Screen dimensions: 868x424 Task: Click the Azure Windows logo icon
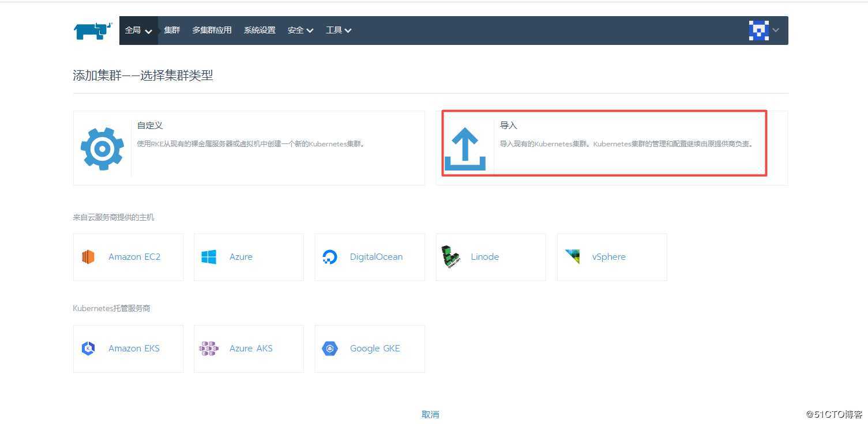click(209, 257)
